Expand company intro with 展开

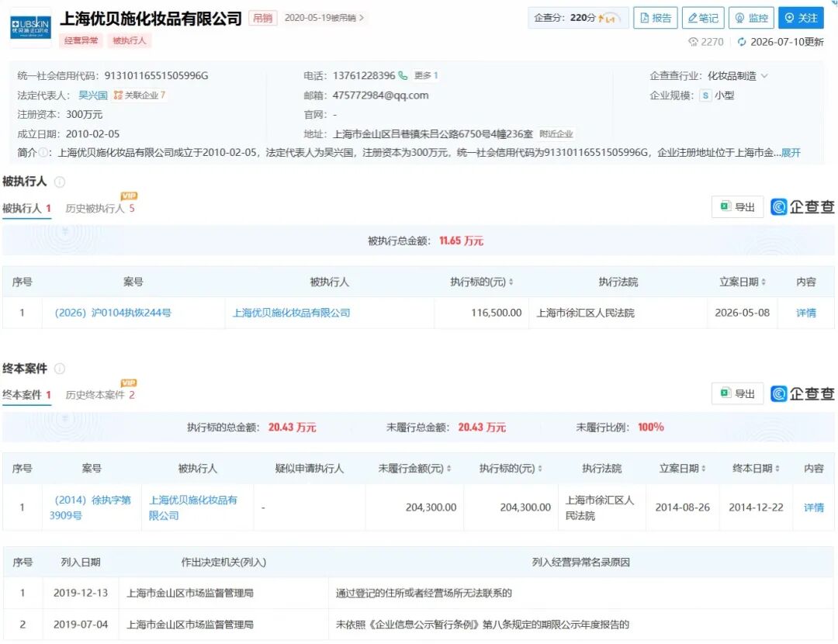coord(791,152)
